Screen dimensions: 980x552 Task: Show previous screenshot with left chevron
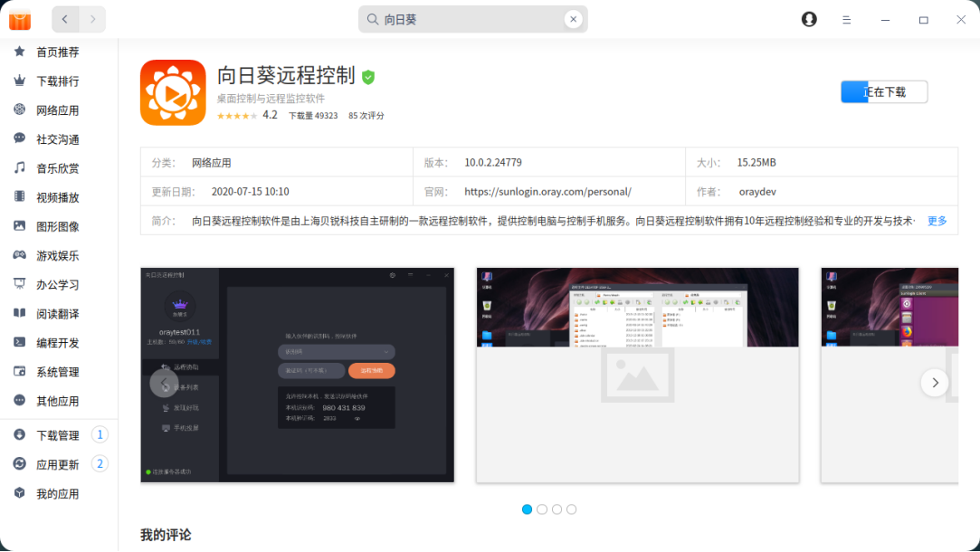pos(165,383)
